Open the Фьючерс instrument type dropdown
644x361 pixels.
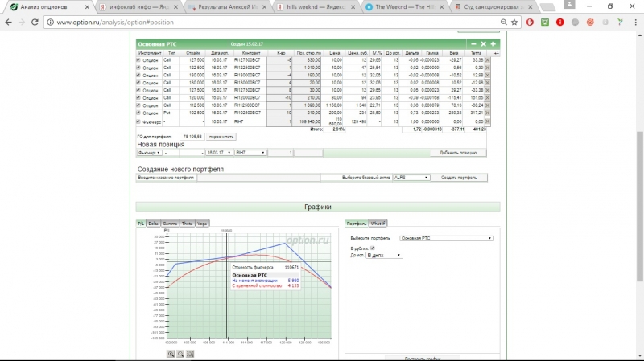tap(150, 153)
